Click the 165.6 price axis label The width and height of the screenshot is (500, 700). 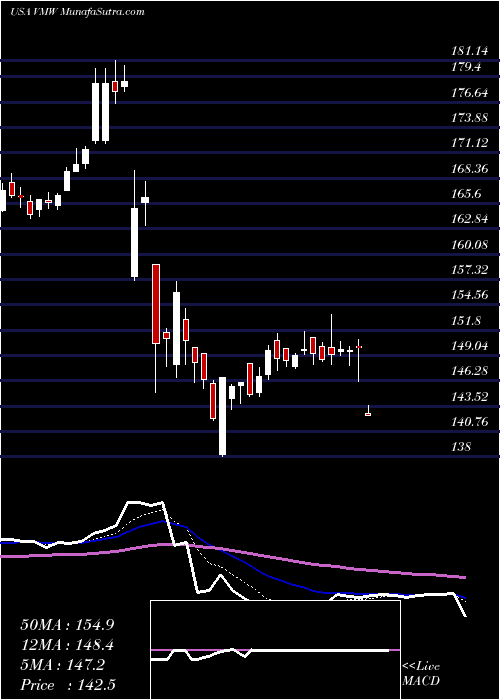coord(466,194)
